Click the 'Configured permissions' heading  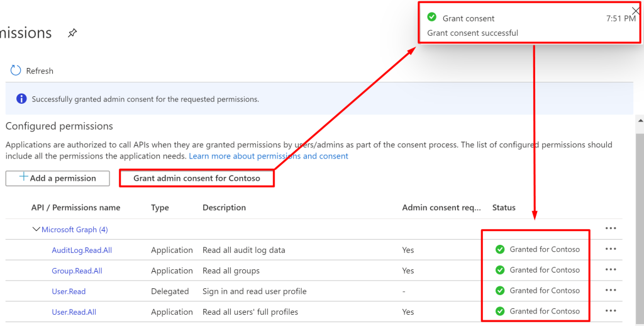pyautogui.click(x=59, y=126)
